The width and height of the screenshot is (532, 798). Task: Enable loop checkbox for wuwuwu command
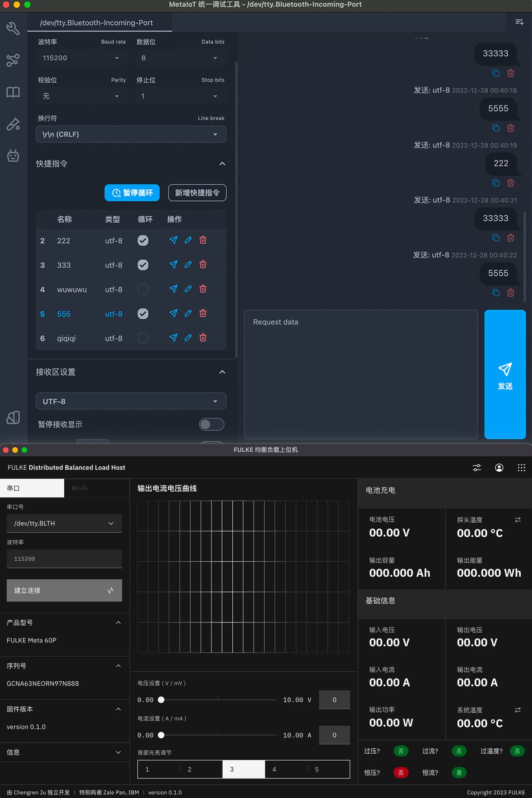click(x=143, y=289)
